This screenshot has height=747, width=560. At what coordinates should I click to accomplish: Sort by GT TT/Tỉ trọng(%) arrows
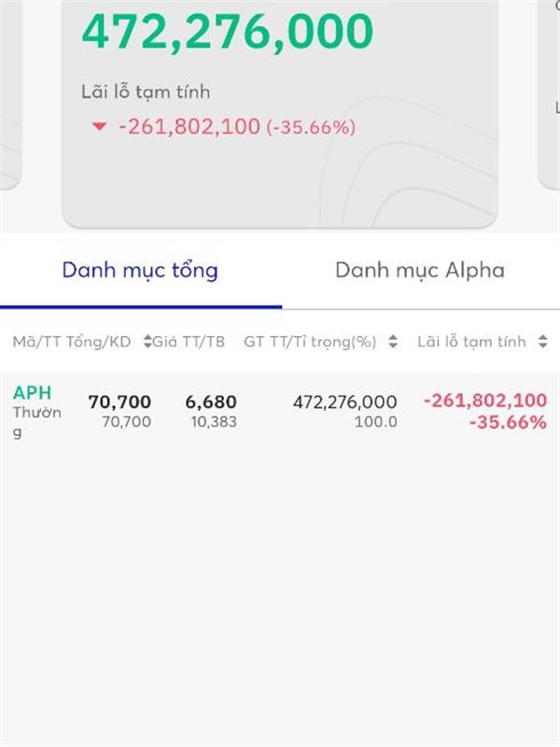[x=393, y=341]
